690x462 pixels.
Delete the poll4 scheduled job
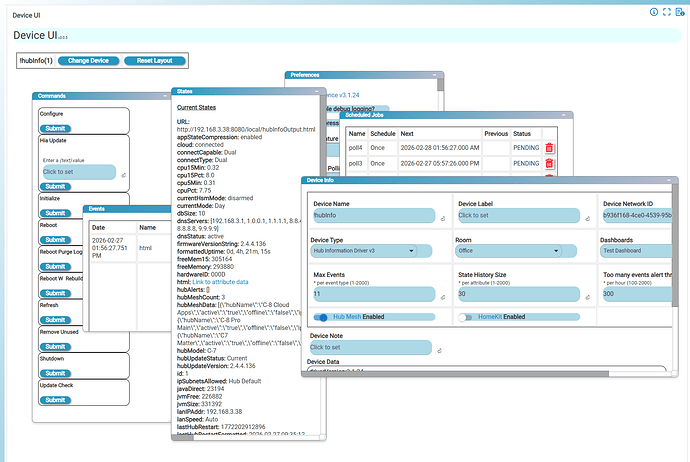click(x=549, y=148)
